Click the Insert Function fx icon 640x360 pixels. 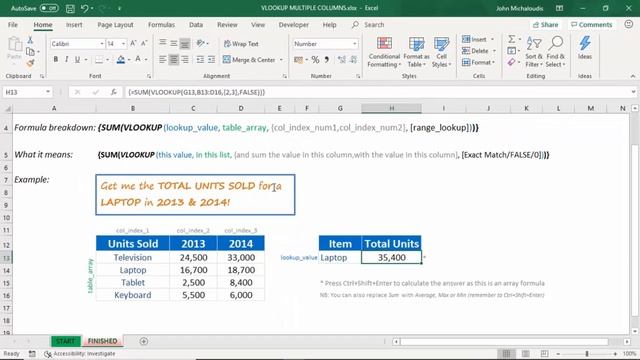pyautogui.click(x=113, y=92)
